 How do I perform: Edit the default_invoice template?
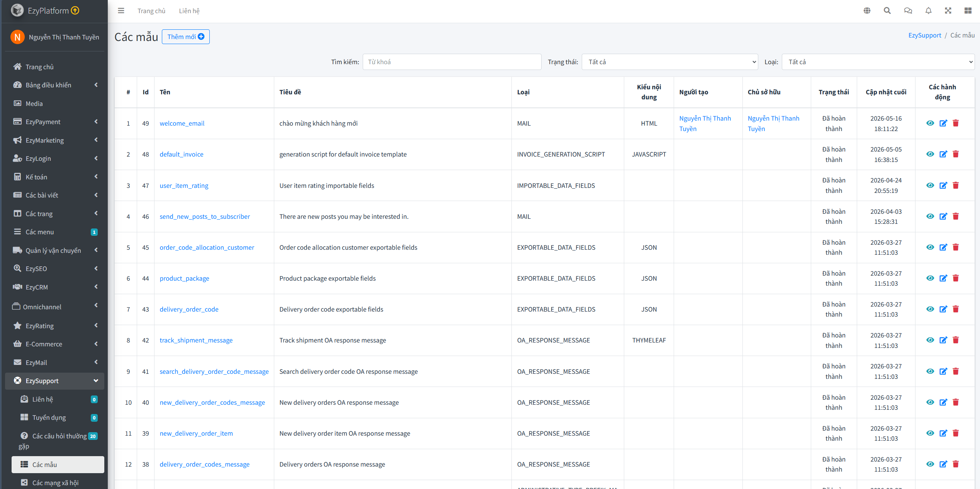click(x=943, y=154)
